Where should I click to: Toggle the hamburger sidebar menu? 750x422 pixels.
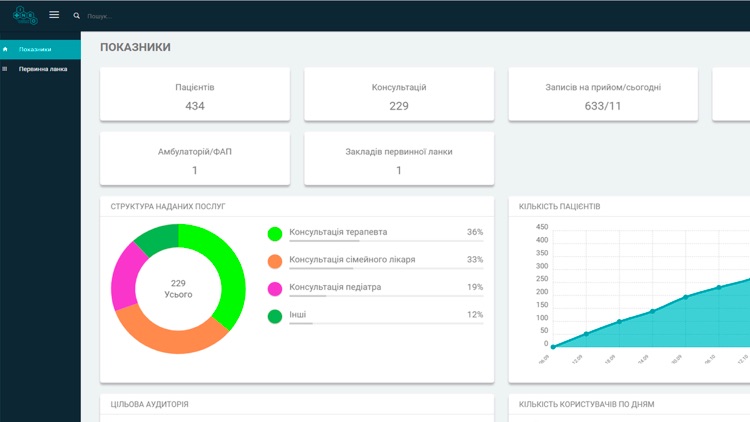[54, 15]
